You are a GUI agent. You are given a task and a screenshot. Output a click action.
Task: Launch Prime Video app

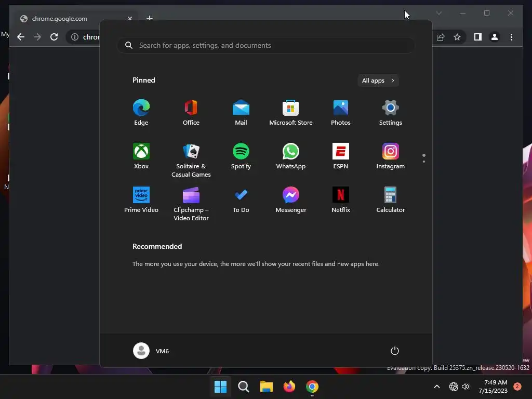click(x=141, y=200)
